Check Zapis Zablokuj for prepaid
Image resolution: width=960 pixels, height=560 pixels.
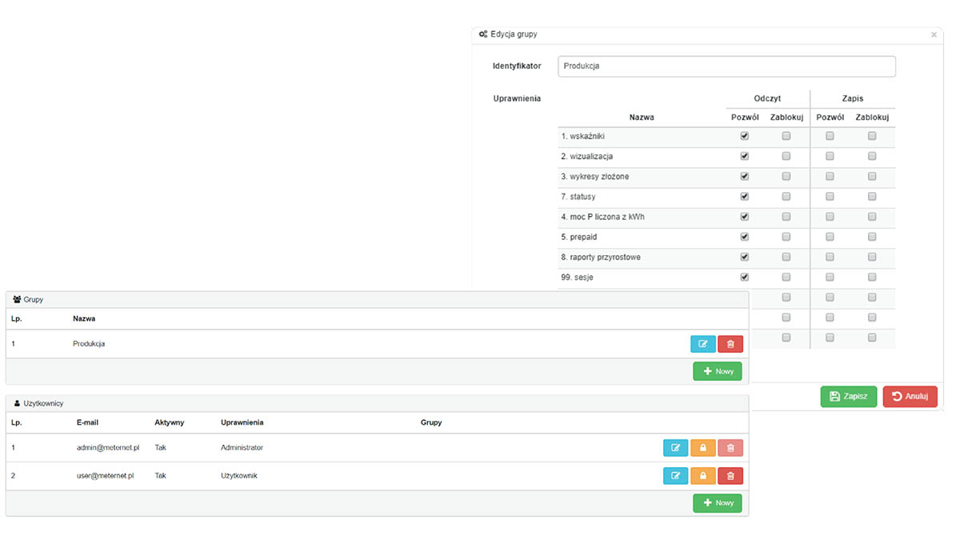872,237
